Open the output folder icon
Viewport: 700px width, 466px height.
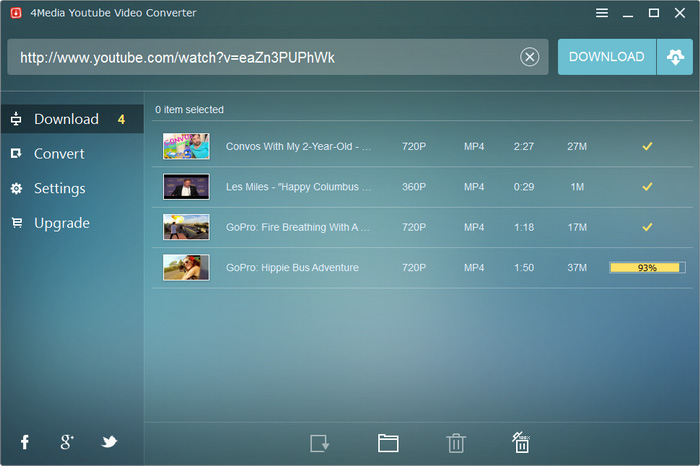coord(388,443)
